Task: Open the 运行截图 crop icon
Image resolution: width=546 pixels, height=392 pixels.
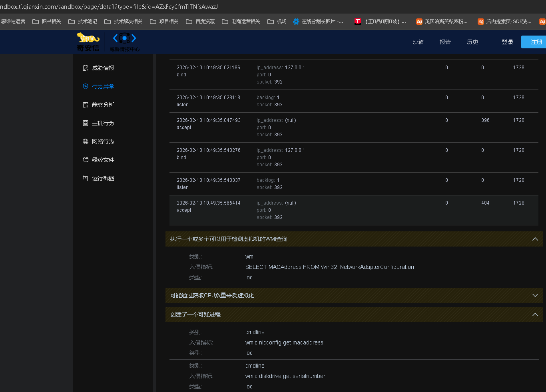Action: click(x=86, y=178)
